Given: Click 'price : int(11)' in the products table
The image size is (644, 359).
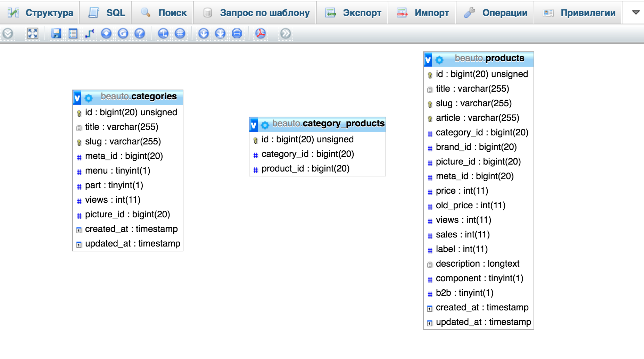Looking at the screenshot, I should tap(479, 191).
